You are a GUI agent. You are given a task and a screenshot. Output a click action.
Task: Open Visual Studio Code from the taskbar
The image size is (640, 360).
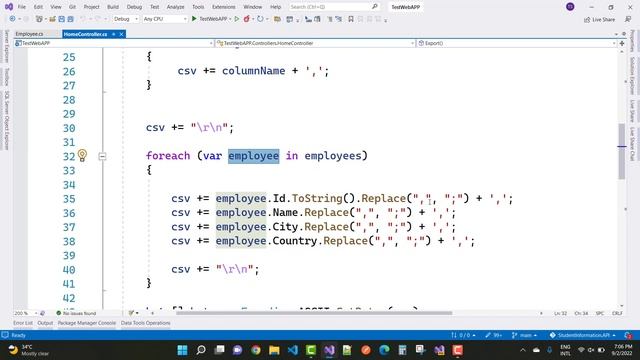(293, 350)
